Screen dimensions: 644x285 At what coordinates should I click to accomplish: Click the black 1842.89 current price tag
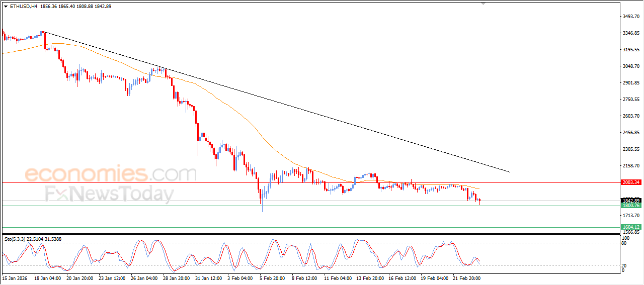point(630,201)
